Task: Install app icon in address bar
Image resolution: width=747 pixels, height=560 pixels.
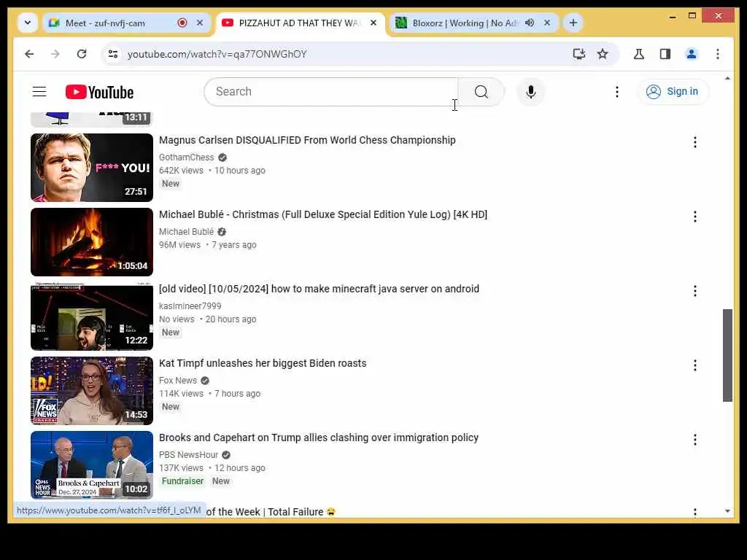Action: point(578,54)
